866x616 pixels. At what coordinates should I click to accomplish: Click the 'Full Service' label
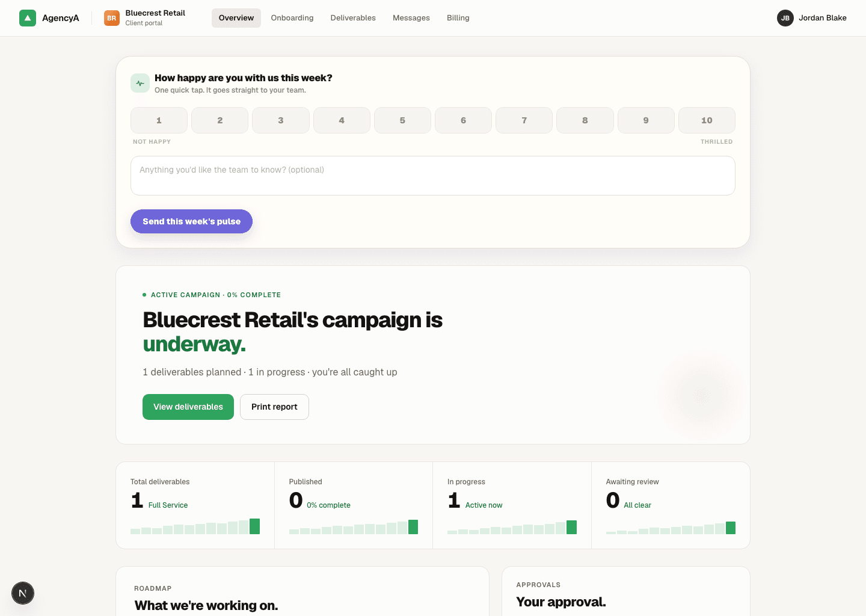[x=168, y=505]
